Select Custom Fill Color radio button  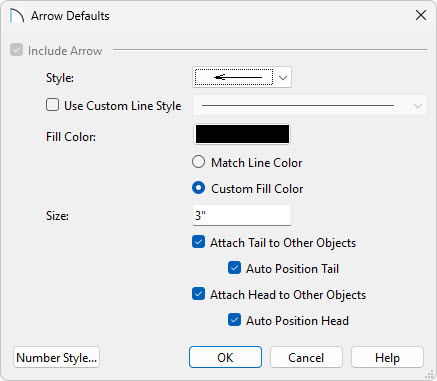(x=198, y=188)
